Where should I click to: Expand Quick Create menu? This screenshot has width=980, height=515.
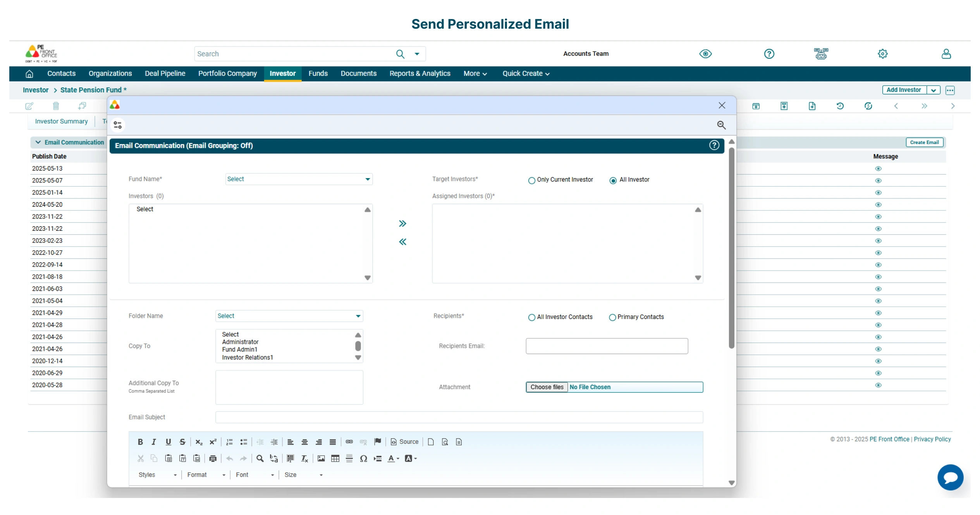526,74
